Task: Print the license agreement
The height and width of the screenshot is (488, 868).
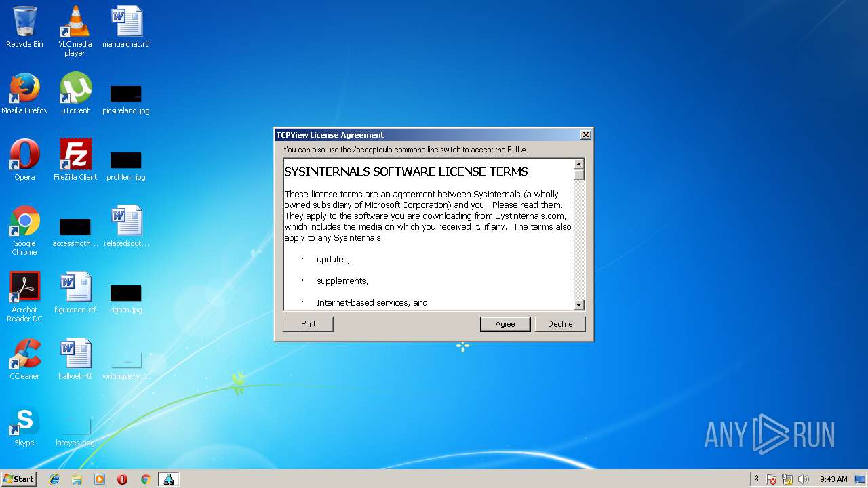Action: 308,324
